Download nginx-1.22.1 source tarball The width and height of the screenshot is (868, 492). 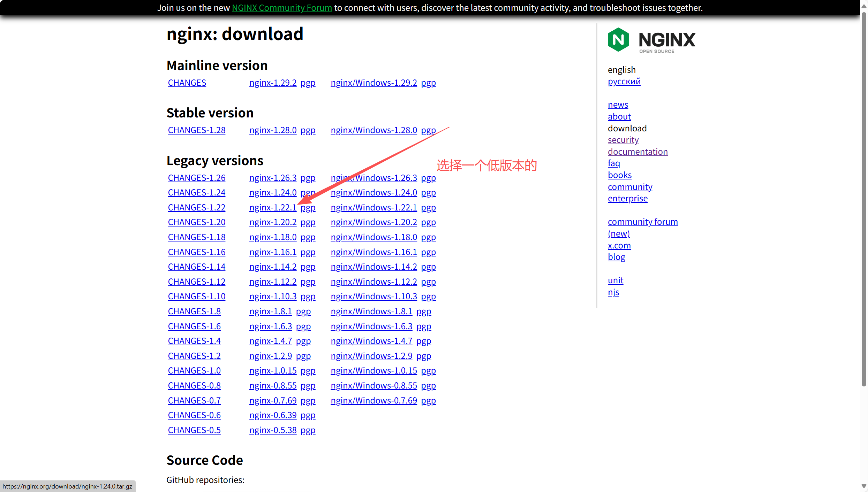pos(273,208)
